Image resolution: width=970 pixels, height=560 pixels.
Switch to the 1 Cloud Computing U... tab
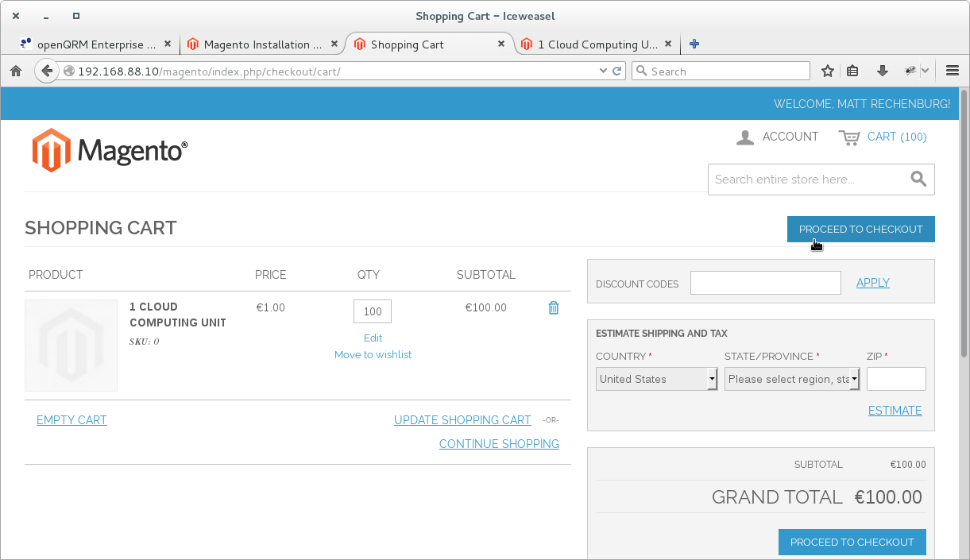(x=597, y=44)
